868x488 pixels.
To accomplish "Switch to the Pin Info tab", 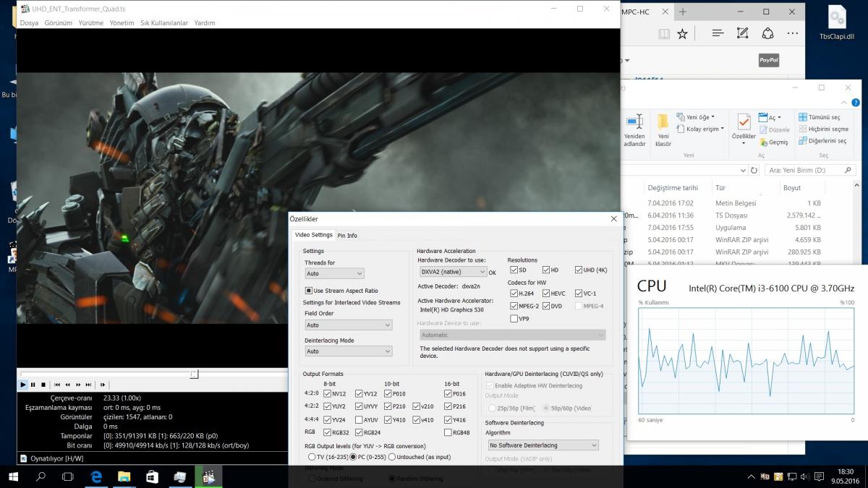I will 347,235.
